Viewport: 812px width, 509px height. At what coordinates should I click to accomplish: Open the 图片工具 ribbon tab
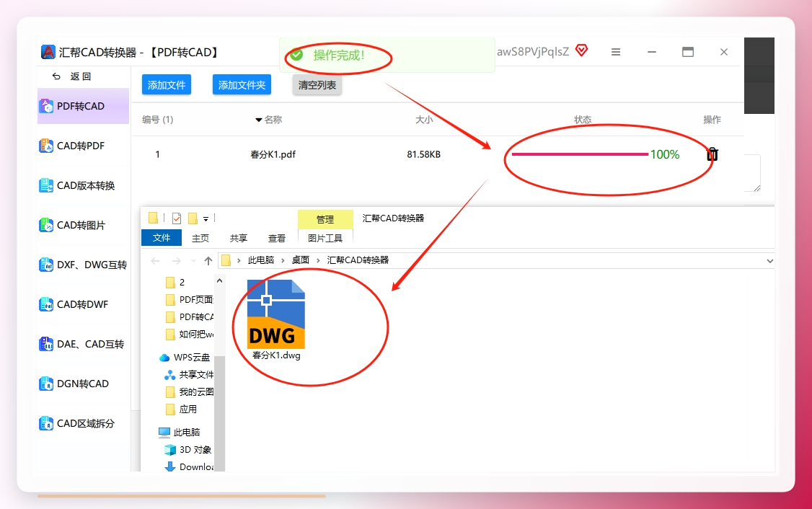point(325,238)
